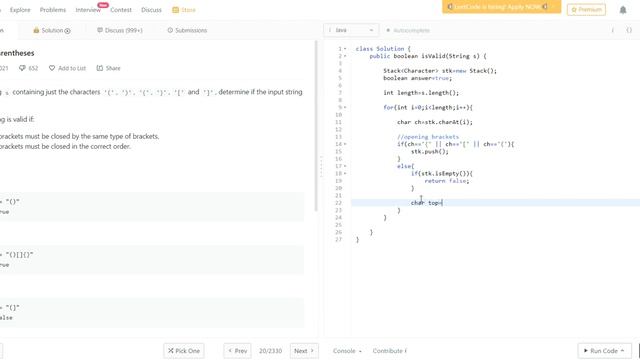Image resolution: width=640 pixels, height=360 pixels.
Task: Collapse the for loop fold arrow, line 9
Action: [345, 108]
